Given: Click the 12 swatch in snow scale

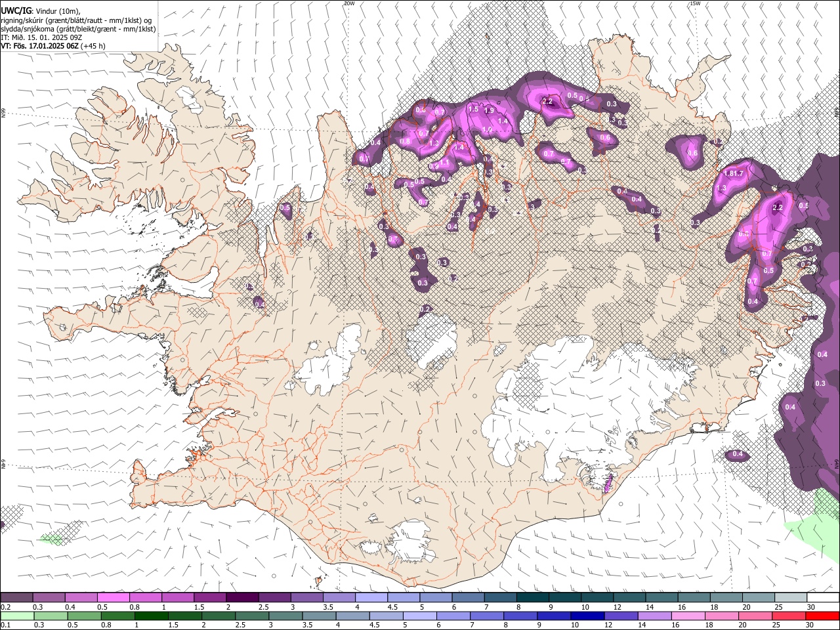Looking at the screenshot, I should point(629,597).
